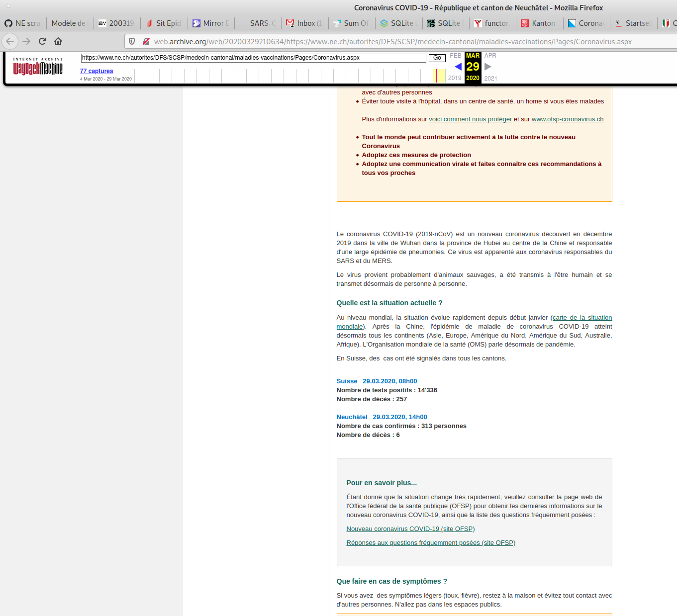Click 'Nombre de décès : 6' text

pos(368,435)
